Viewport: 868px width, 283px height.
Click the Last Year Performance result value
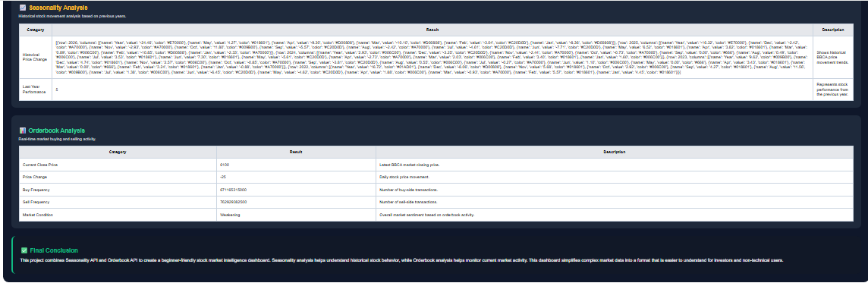coord(56,90)
